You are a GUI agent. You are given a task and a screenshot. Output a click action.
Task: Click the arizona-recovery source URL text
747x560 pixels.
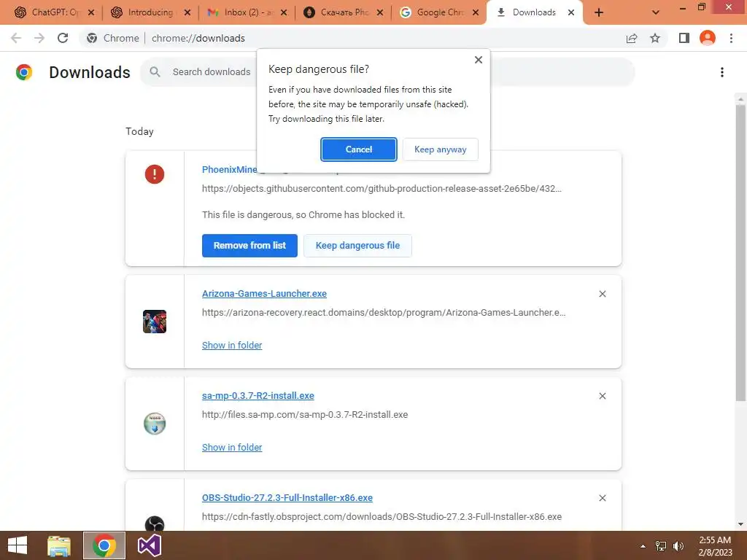(x=384, y=313)
